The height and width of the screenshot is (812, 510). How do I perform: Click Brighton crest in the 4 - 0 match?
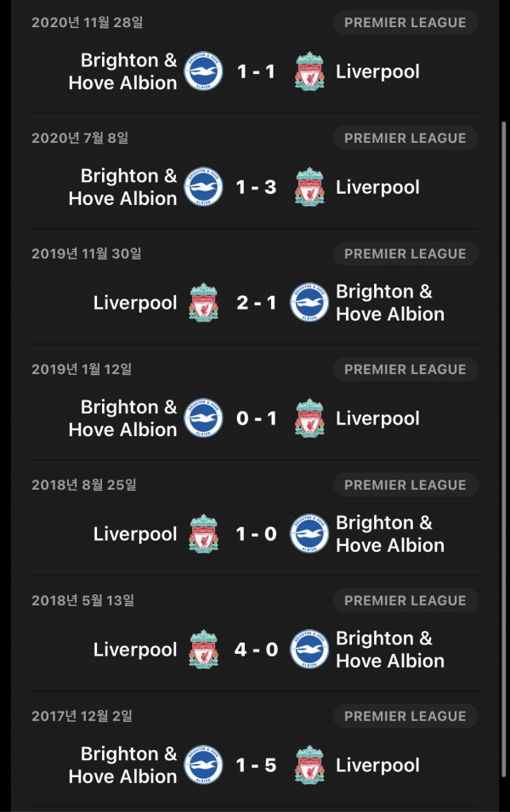point(309,650)
